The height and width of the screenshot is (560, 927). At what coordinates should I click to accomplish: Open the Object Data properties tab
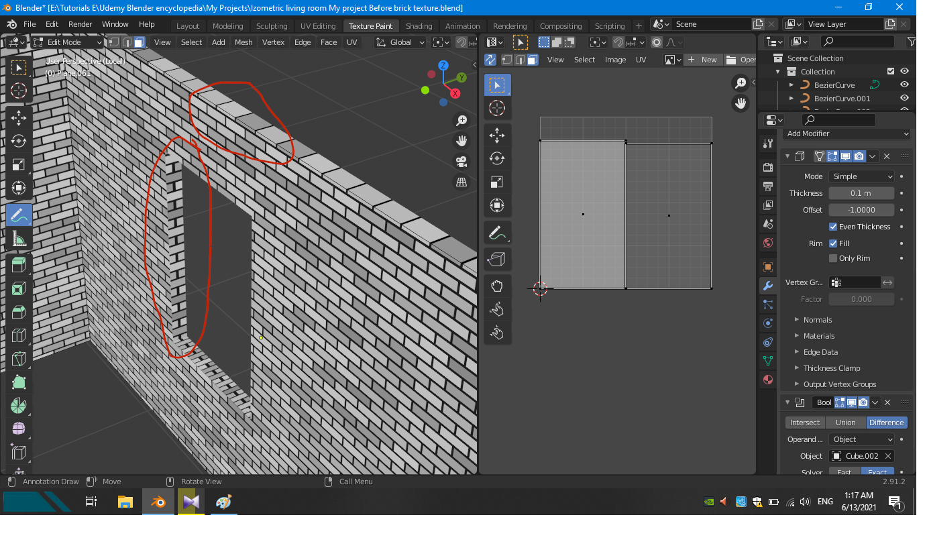pyautogui.click(x=768, y=361)
